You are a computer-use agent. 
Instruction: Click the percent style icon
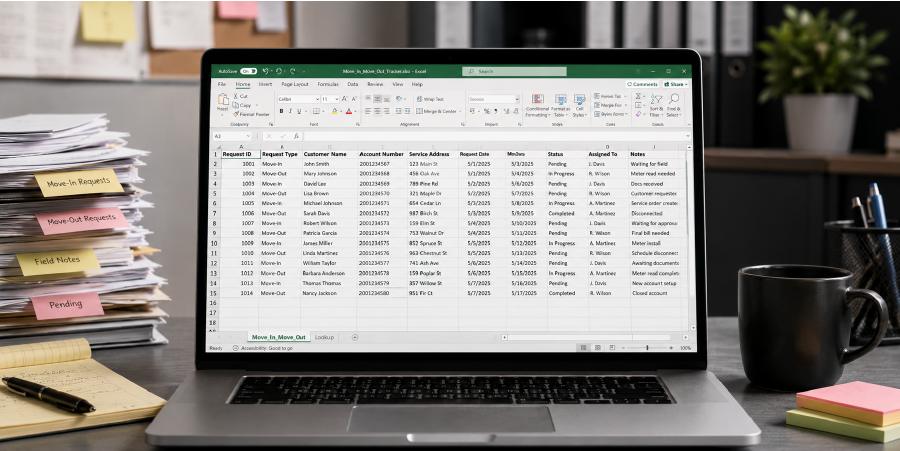(x=487, y=111)
